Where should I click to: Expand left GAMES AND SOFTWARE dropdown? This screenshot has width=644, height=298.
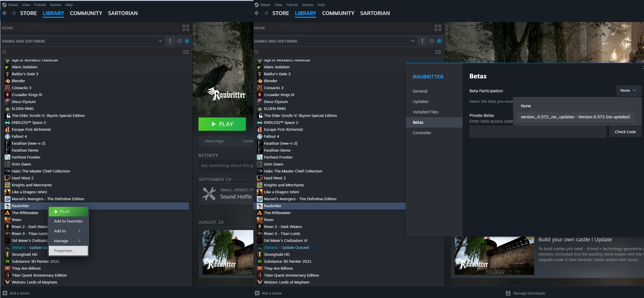tap(160, 41)
